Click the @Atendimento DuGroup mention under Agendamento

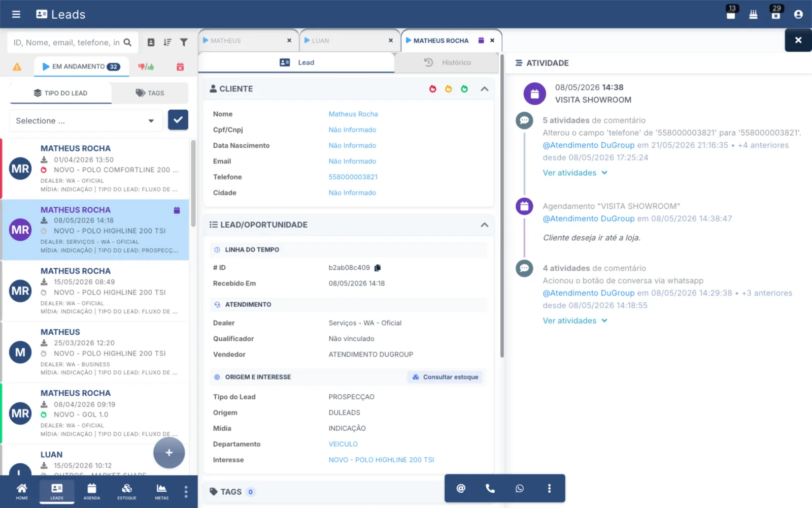click(588, 219)
